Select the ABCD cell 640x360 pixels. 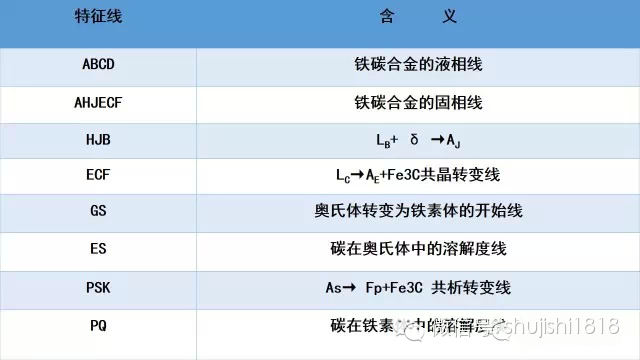click(x=98, y=64)
